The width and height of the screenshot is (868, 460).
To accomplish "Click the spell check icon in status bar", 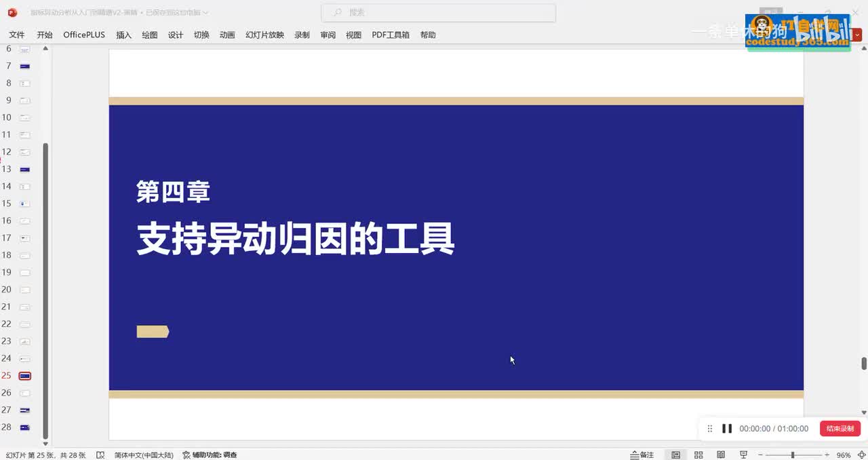I will [x=100, y=455].
